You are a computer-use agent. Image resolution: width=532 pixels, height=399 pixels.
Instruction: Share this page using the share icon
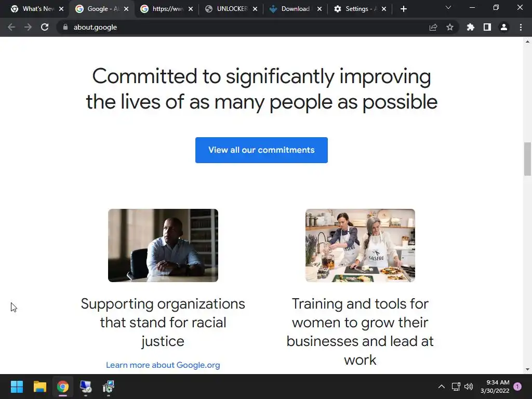tap(433, 27)
